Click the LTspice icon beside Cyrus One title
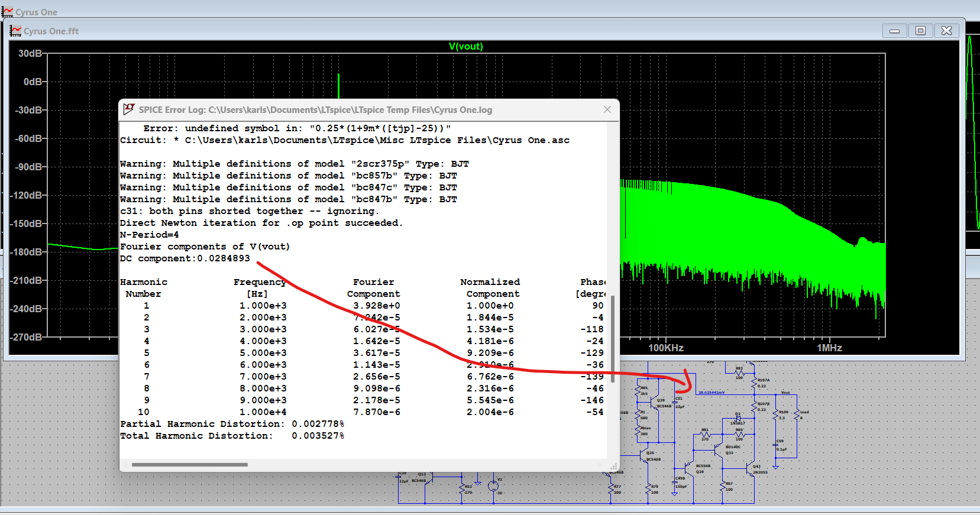 click(x=7, y=12)
